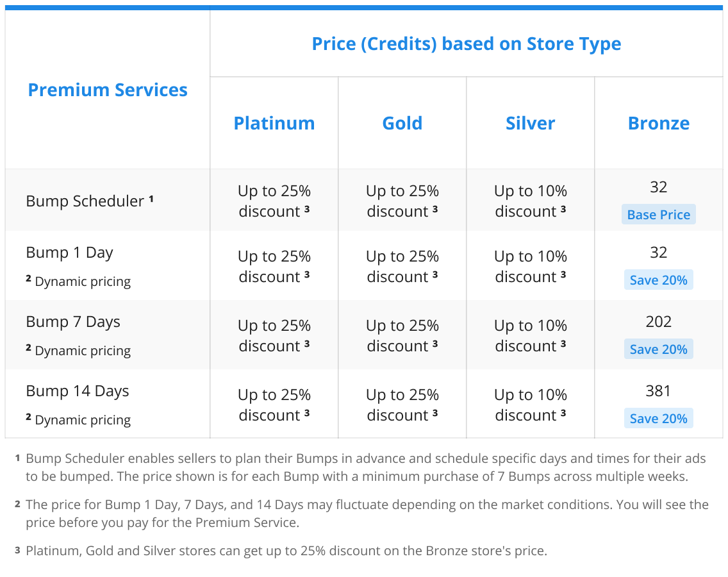
Task: Click "Save 20%" badge in Bump 14 Days row
Action: [x=659, y=419]
